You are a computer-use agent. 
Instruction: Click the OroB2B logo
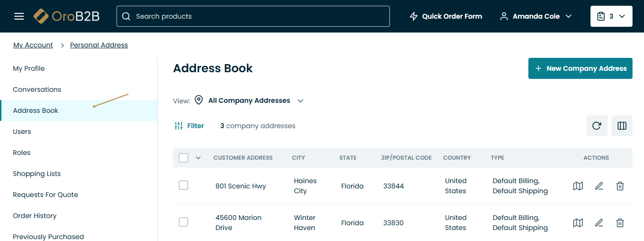point(67,16)
